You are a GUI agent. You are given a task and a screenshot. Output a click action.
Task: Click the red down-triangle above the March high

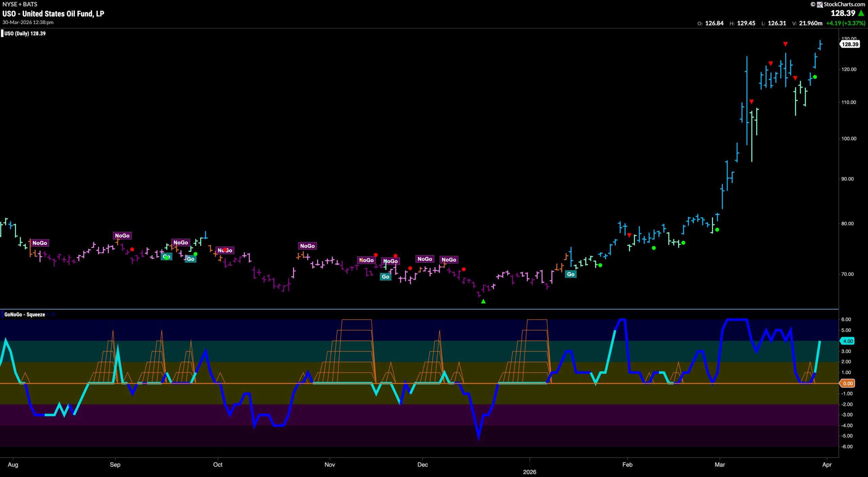(785, 44)
